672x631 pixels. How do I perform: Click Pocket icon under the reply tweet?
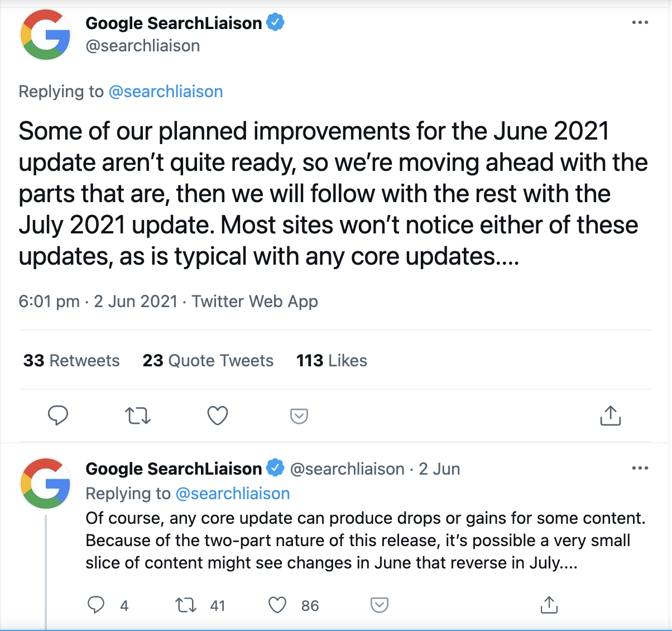380,605
